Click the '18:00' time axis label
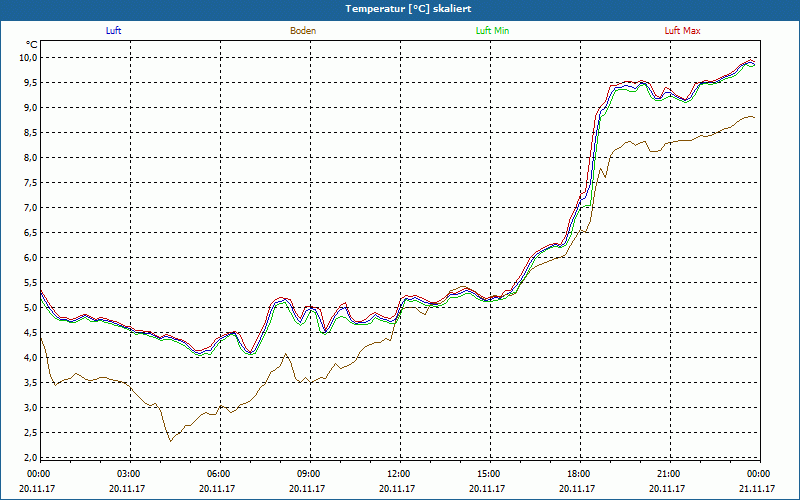Viewport: 800px width, 500px height. pos(578,474)
